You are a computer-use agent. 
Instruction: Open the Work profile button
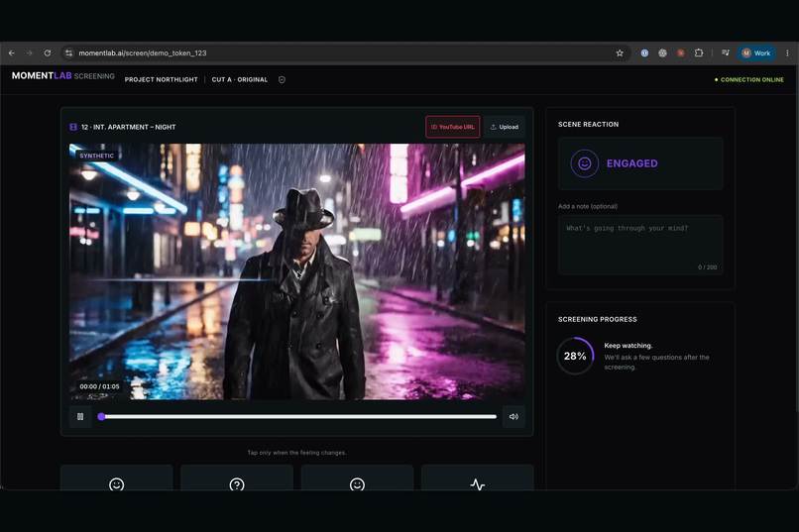point(756,53)
